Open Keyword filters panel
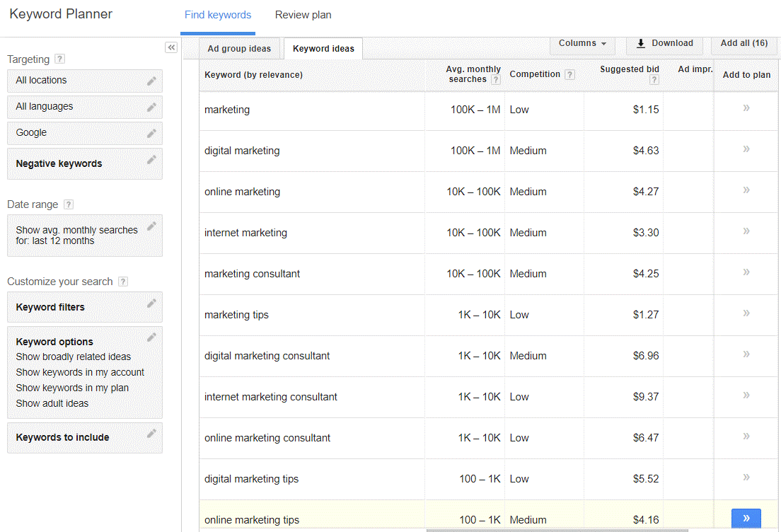781x532 pixels. (x=85, y=307)
